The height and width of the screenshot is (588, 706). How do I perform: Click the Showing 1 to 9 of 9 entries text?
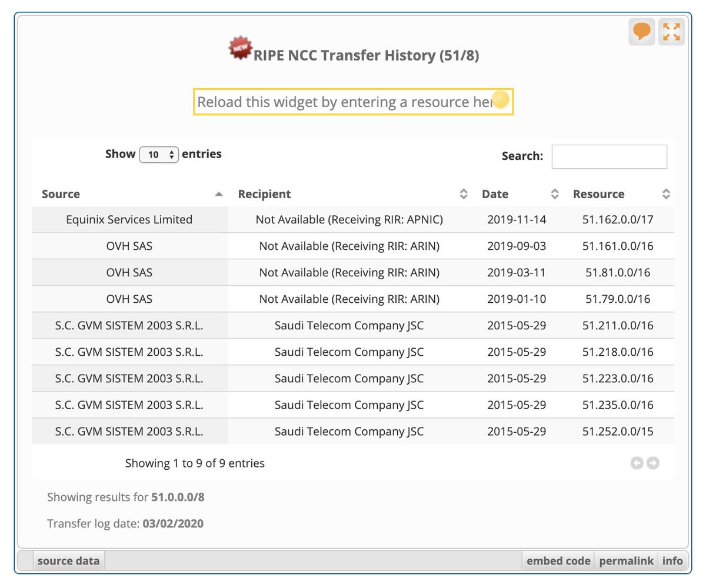coord(195,463)
